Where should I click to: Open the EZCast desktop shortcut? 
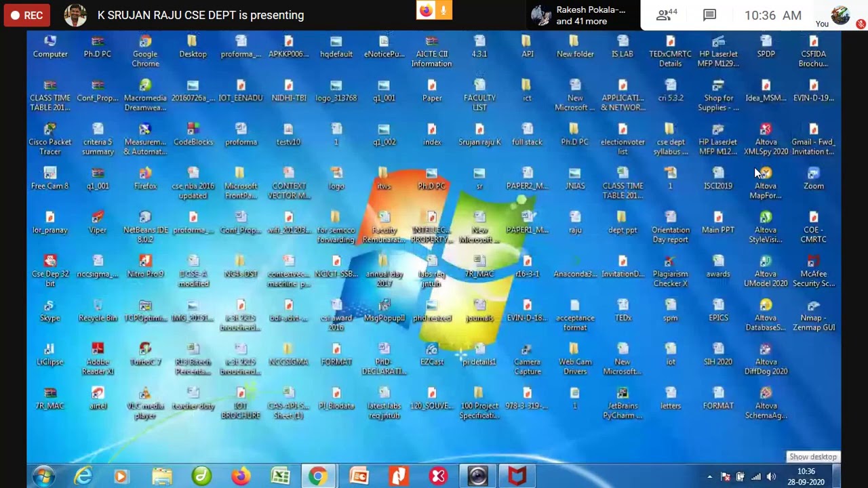pyautogui.click(x=431, y=355)
